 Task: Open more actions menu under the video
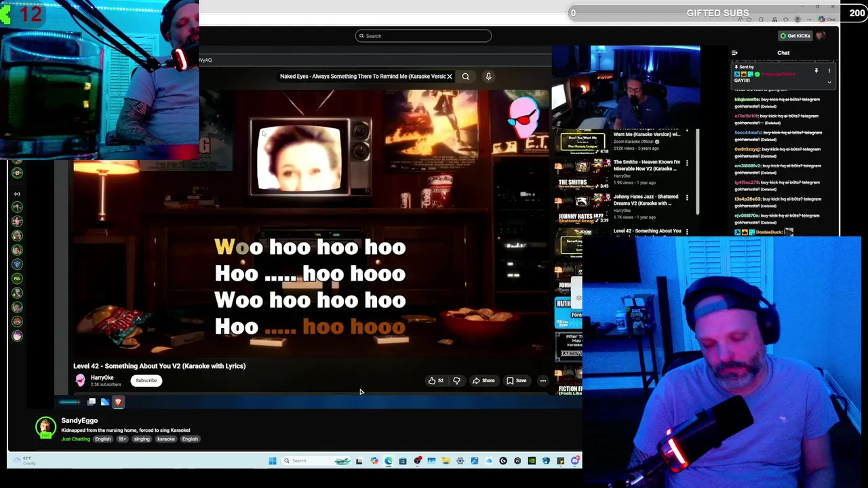pos(542,381)
